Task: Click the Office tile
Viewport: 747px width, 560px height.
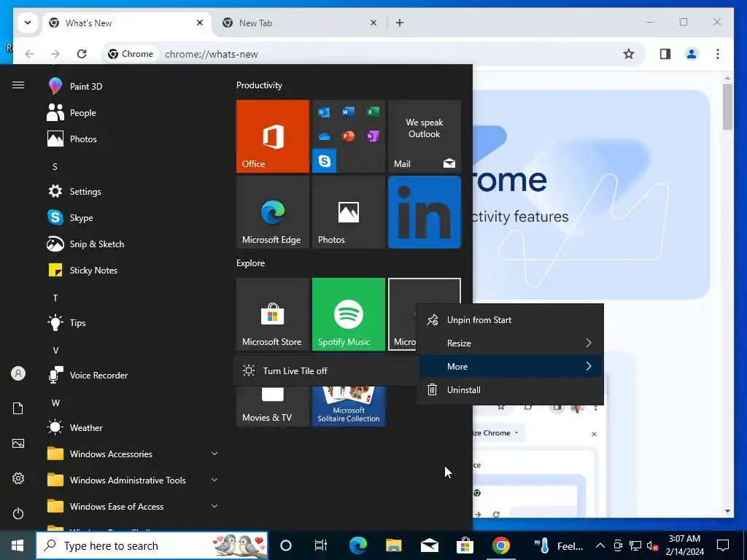Action: click(273, 136)
